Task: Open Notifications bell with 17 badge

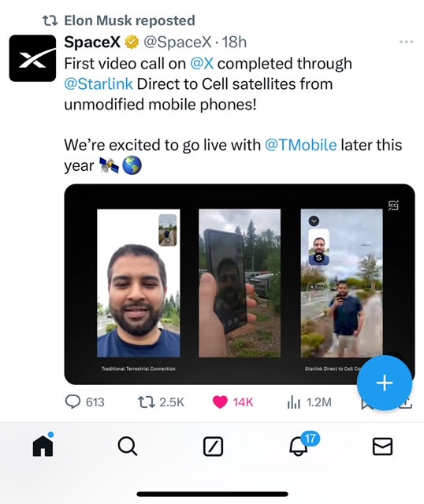Action: (299, 445)
